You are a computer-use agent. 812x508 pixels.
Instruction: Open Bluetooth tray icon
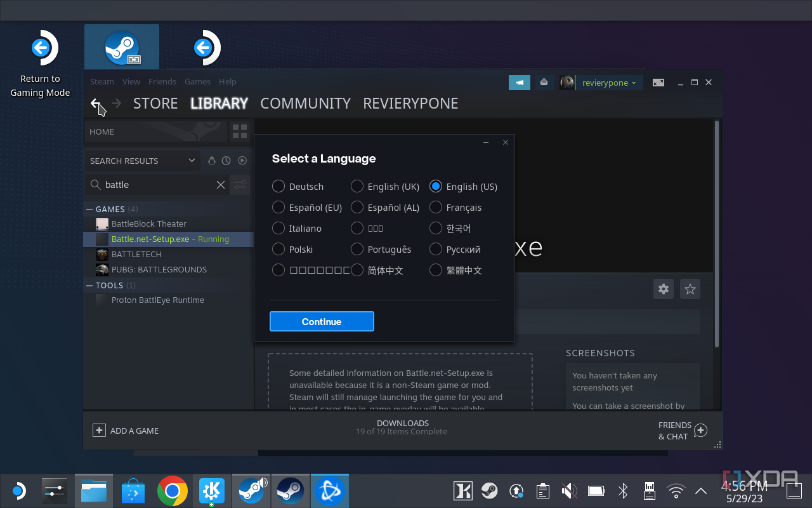[x=623, y=491]
